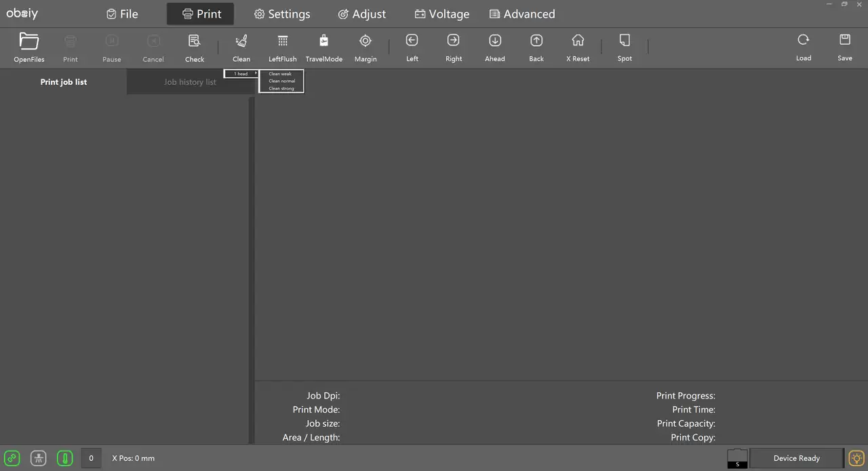Choose Clean normal from the submenu

(281, 81)
